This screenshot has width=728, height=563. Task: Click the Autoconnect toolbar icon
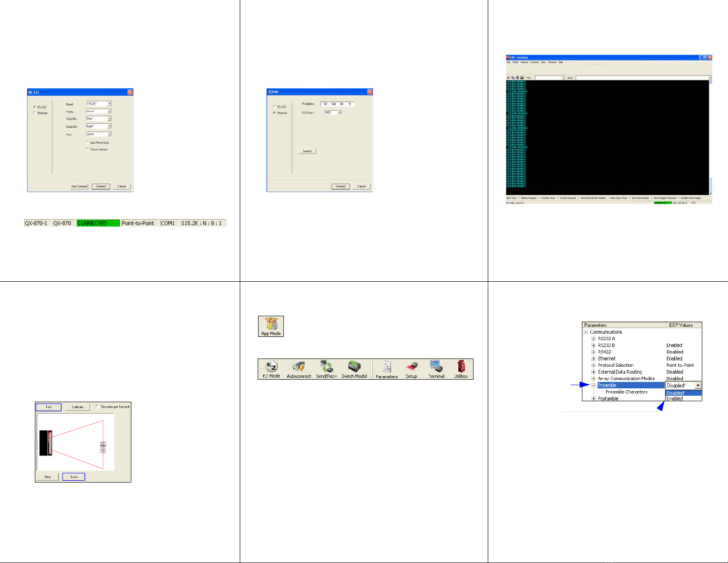point(299,369)
